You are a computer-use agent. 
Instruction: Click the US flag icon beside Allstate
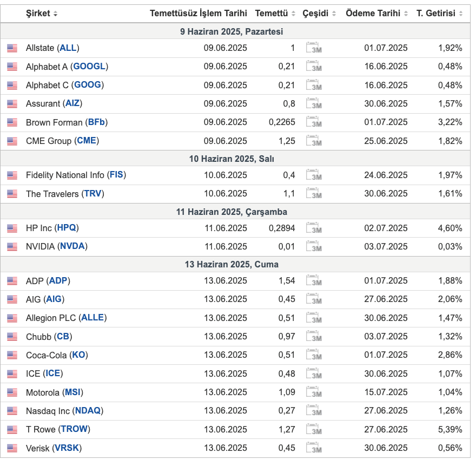12,48
